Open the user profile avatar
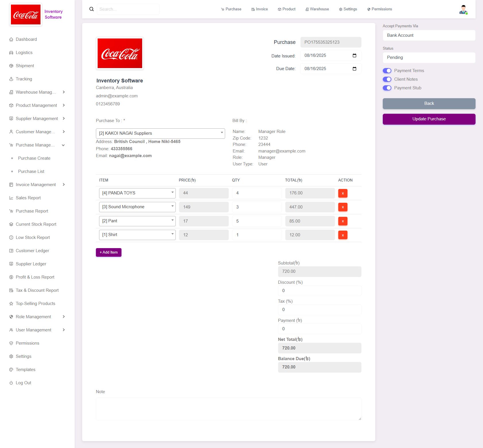The width and height of the screenshot is (483, 448). point(463,9)
